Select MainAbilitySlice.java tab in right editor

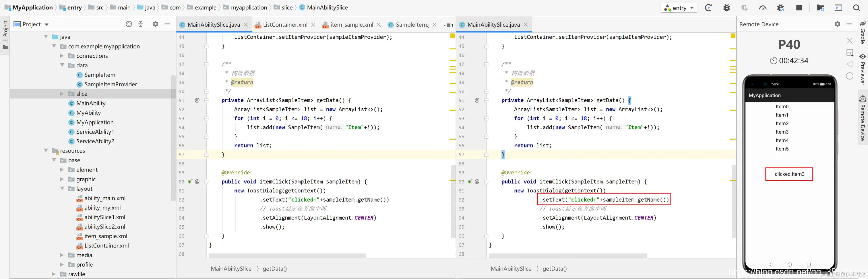pos(494,25)
